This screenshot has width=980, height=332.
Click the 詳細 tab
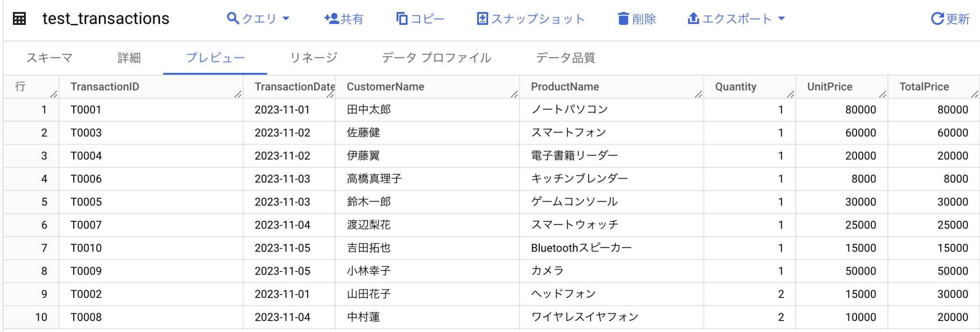128,57
